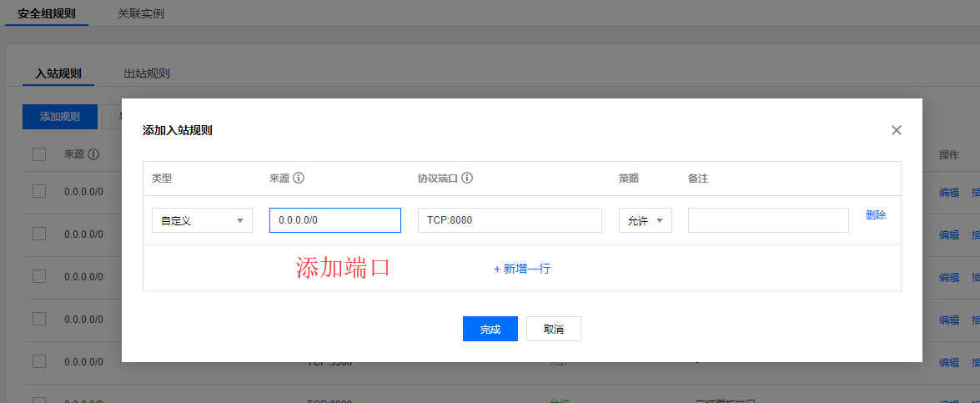This screenshot has height=403, width=980.
Task: Switch to the 关联实例 tab
Action: click(x=141, y=13)
